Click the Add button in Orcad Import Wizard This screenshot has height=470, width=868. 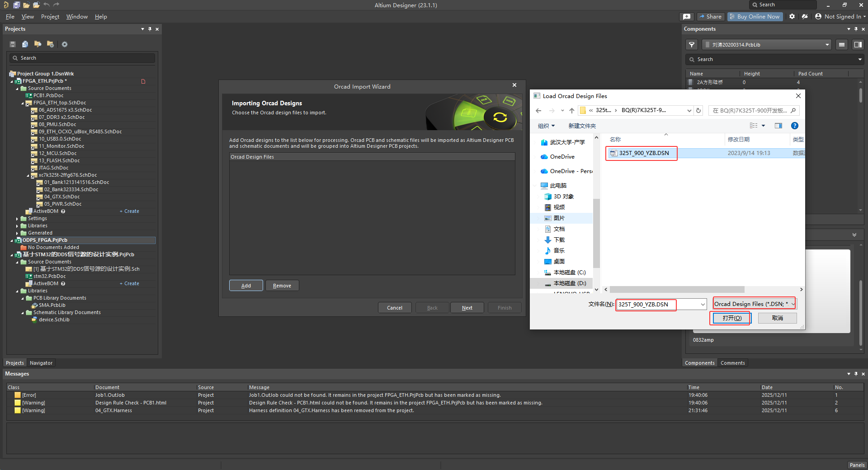[x=246, y=286]
